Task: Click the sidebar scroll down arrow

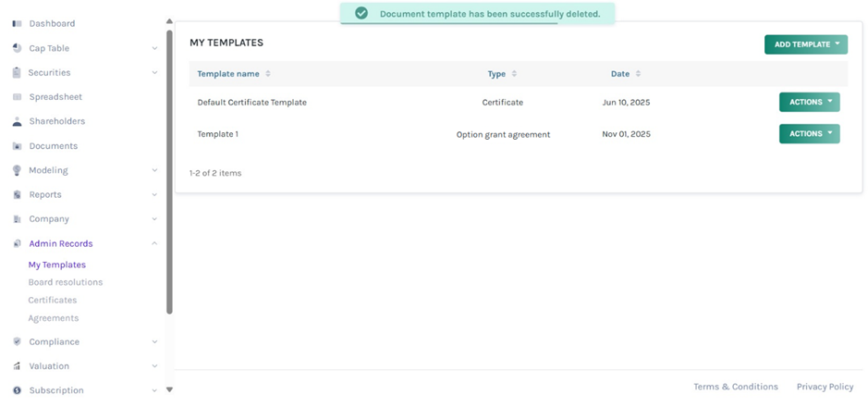Action: pos(169,390)
